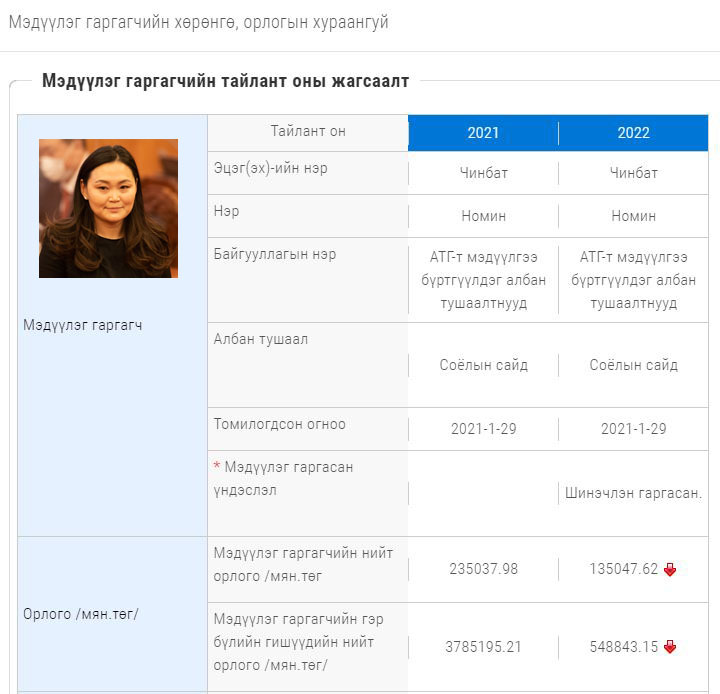Click the page title 'Мэдүүлэг гаргагчийн хөрөнгө, орлогын хураангуй'
Screen dimensions: 720x694
point(198,22)
